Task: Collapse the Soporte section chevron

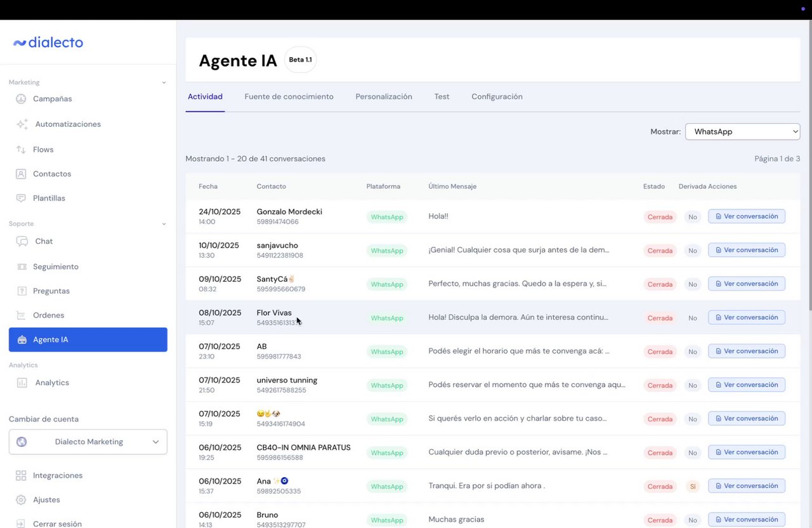Action: click(x=164, y=224)
